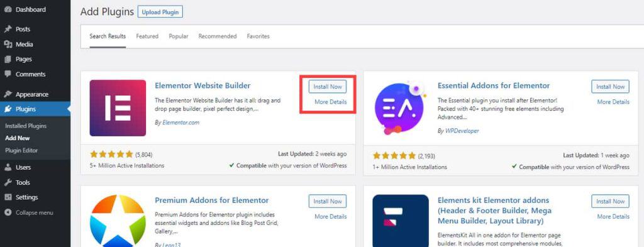
Task: Click the Premium Addons star logo
Action: click(x=118, y=221)
